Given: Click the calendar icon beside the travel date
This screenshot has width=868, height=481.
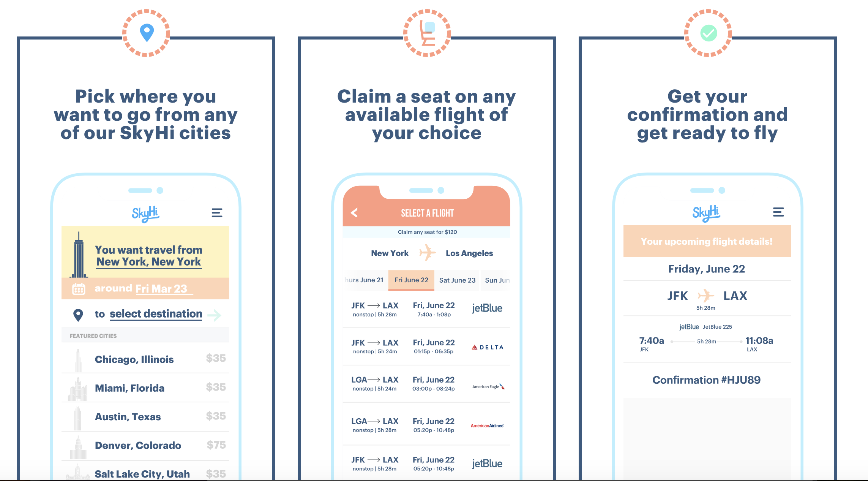Looking at the screenshot, I should (79, 289).
